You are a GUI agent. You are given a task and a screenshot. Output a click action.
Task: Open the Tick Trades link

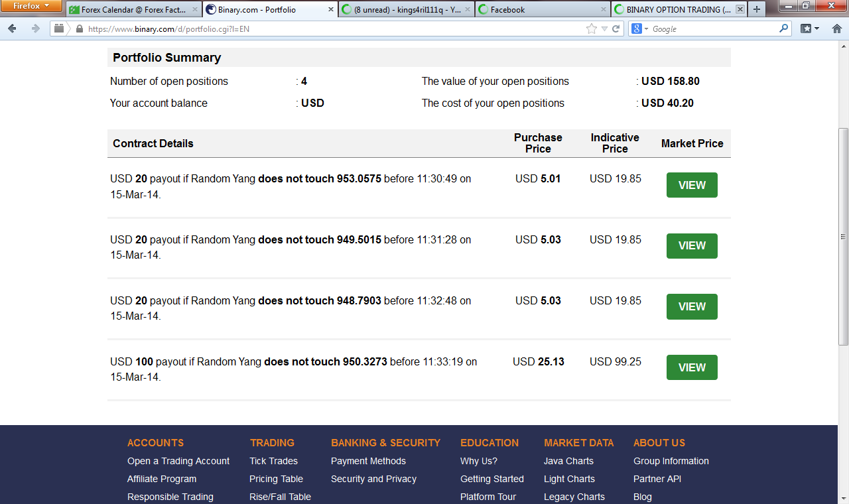(x=273, y=461)
